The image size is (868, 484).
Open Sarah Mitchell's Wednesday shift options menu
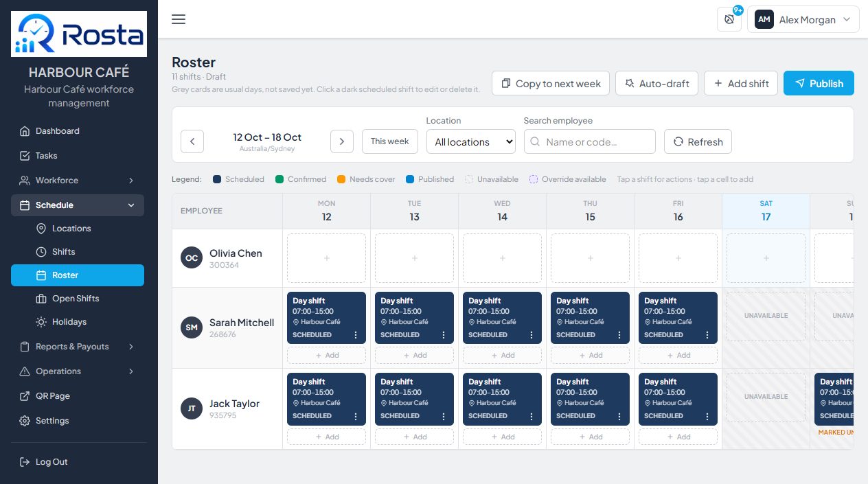tap(532, 335)
